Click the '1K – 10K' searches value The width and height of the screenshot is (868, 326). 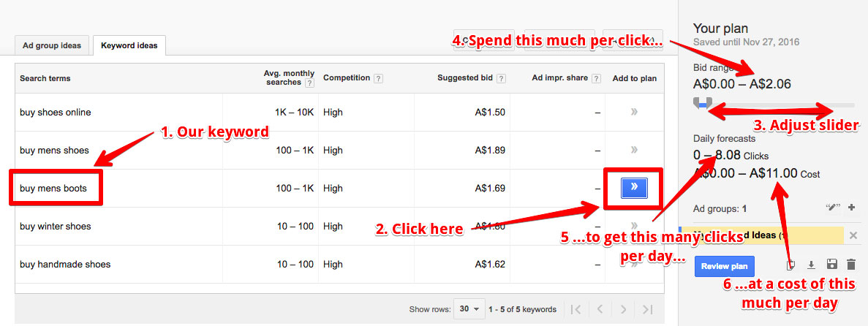[295, 113]
